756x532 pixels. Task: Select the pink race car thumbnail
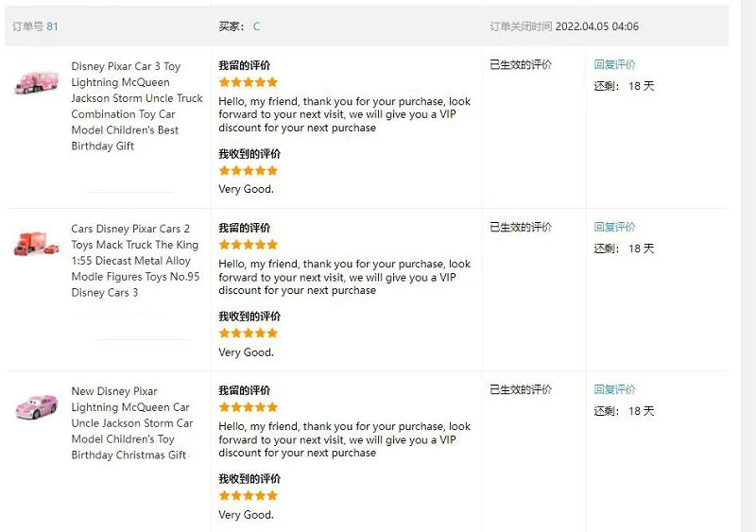[x=36, y=407]
